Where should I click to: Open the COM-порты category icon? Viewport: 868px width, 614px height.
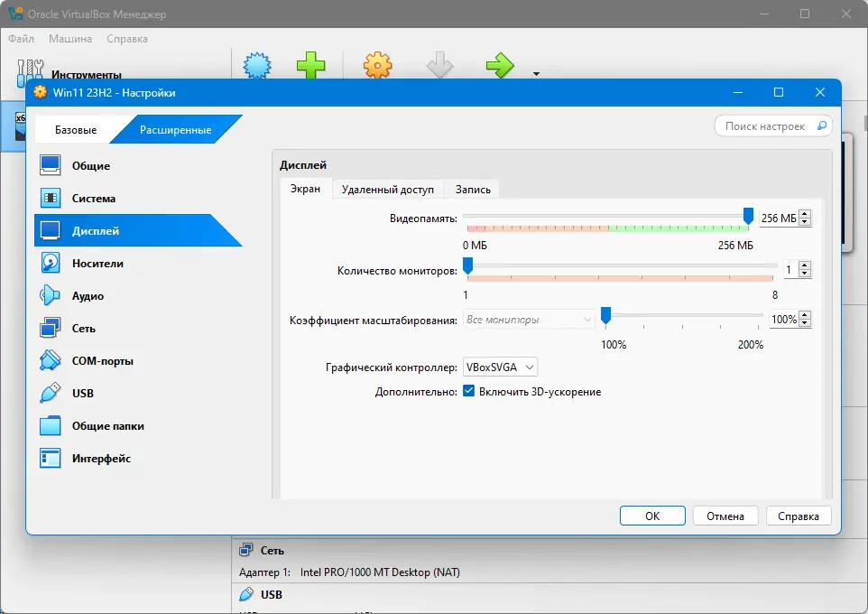tap(50, 361)
